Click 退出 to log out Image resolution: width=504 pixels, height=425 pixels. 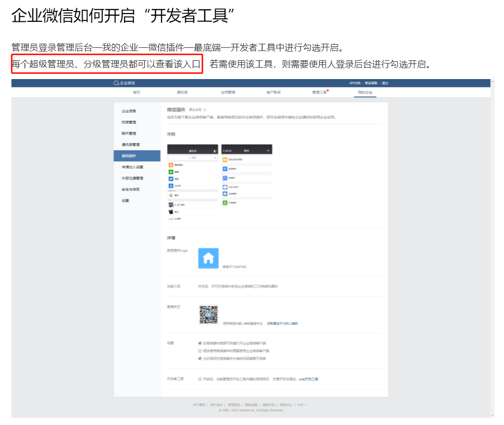point(385,83)
